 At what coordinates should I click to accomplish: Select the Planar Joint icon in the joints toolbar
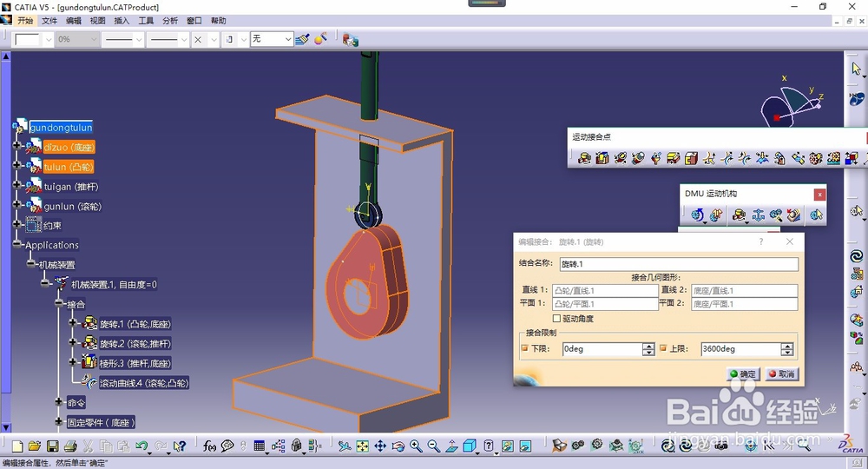coord(674,159)
